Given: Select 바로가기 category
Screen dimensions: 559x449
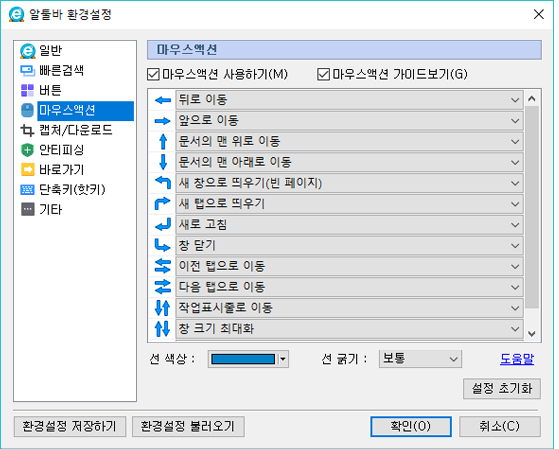Looking at the screenshot, I should pos(61,170).
